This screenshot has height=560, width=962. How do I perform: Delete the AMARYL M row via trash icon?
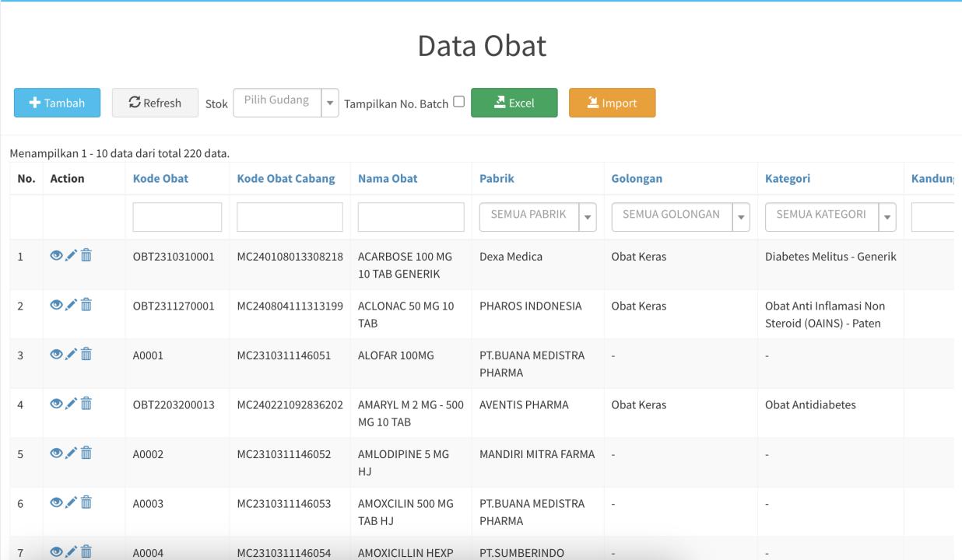[x=86, y=404]
